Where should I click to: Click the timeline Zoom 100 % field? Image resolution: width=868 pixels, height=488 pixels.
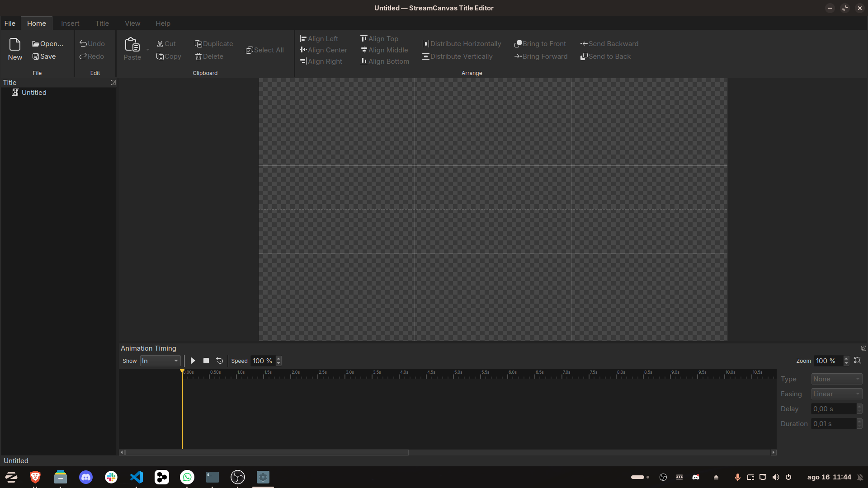coord(828,361)
